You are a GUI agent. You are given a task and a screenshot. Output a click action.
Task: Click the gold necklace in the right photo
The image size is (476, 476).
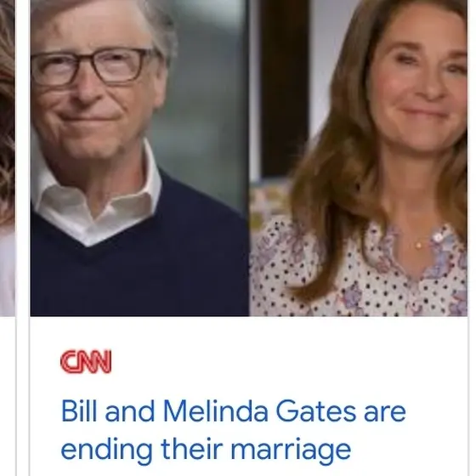point(418,245)
